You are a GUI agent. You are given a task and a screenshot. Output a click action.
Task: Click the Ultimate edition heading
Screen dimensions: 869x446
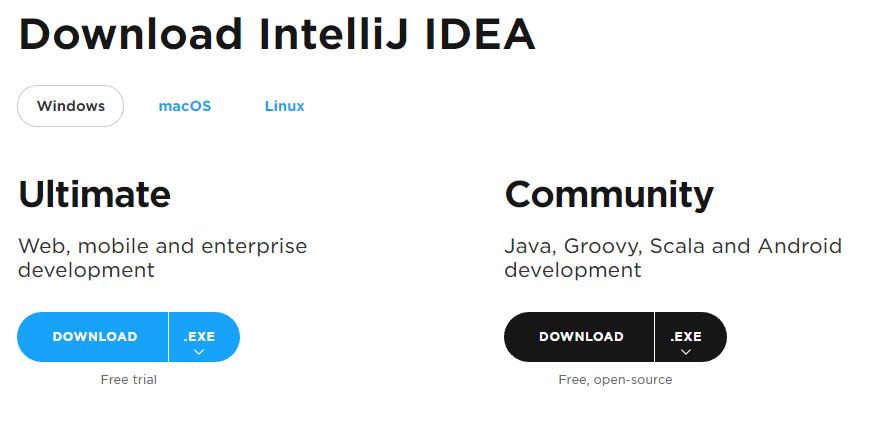(x=94, y=193)
